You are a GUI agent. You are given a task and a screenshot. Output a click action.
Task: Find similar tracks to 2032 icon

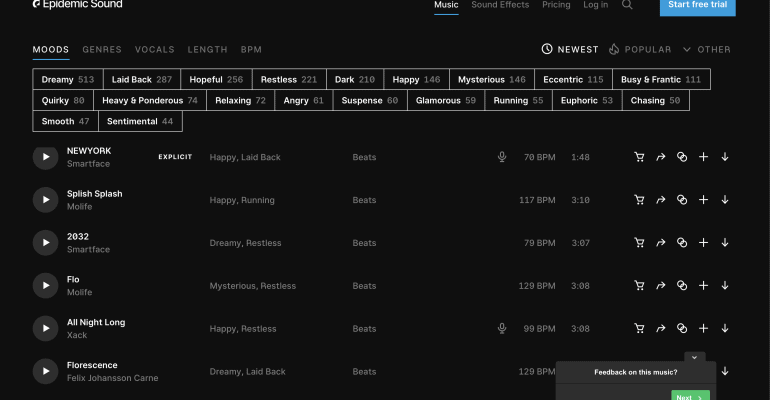pyautogui.click(x=682, y=242)
